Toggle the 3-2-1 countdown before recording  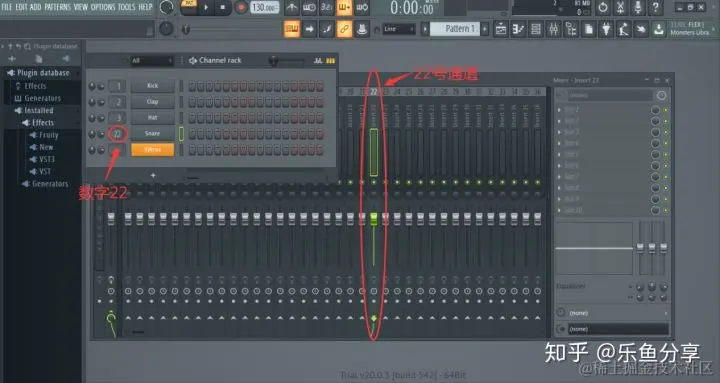pyautogui.click(x=326, y=7)
